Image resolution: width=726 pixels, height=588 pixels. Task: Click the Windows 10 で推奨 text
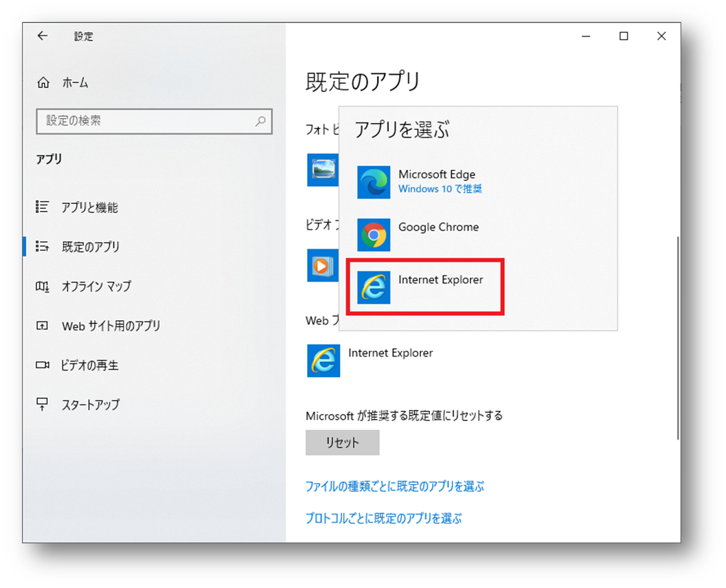(x=440, y=188)
